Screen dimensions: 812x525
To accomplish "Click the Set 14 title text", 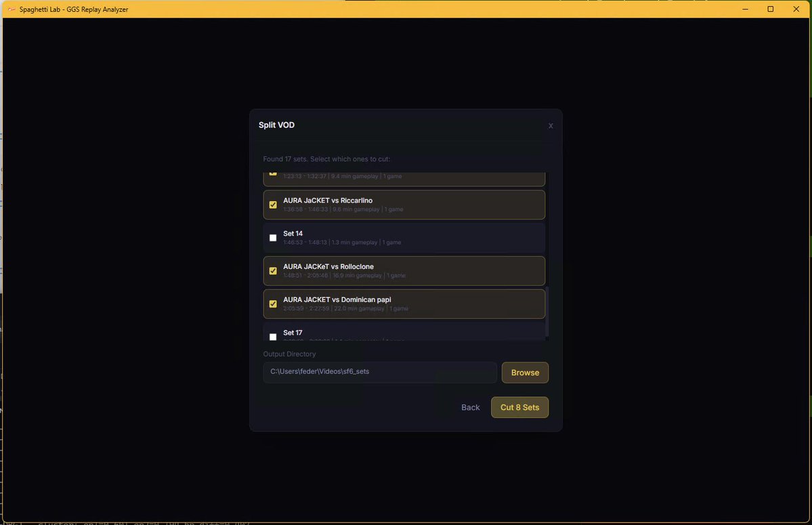I will tap(293, 234).
